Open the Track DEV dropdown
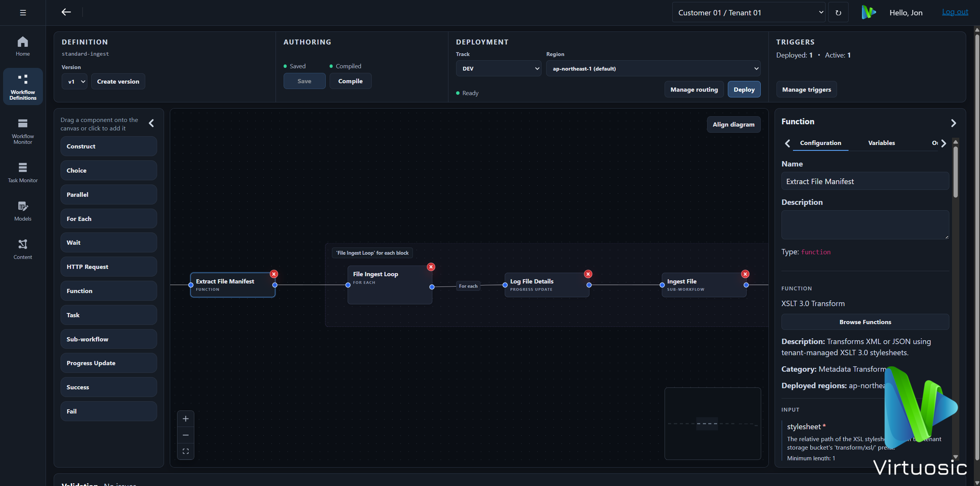The height and width of the screenshot is (486, 980). click(498, 69)
